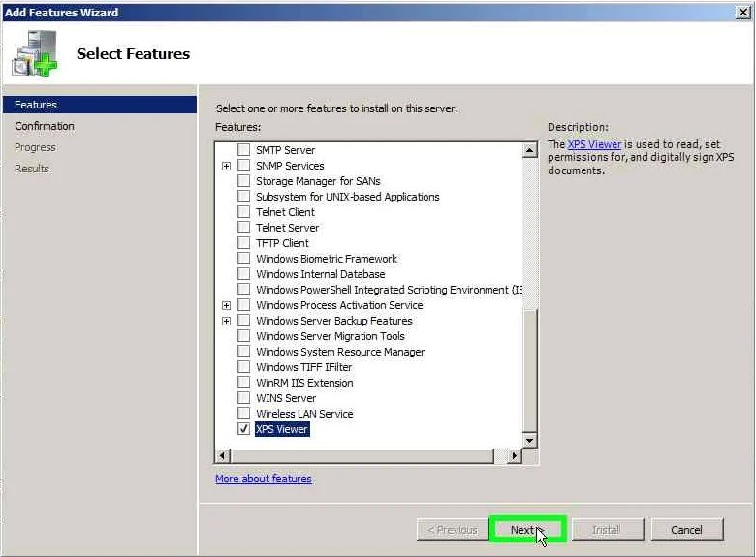756x557 pixels.
Task: Open the More about features link
Action: [x=264, y=479]
